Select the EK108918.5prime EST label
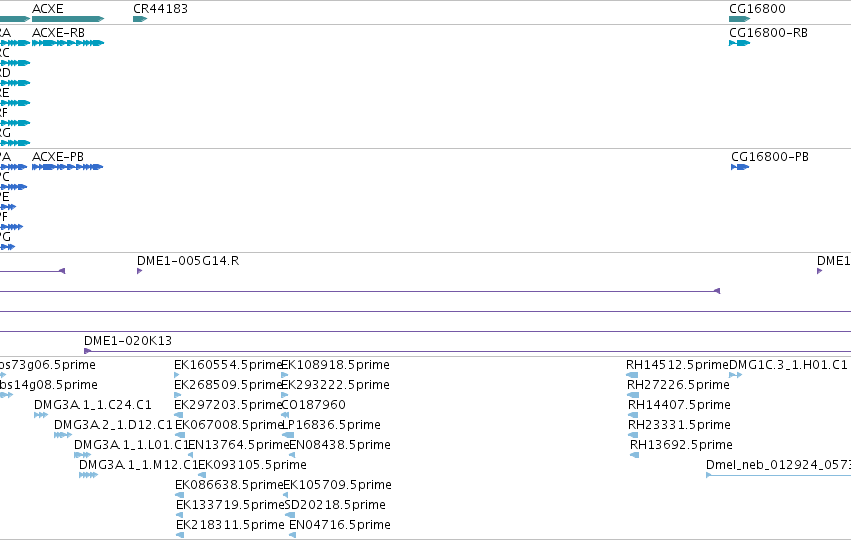 point(335,365)
